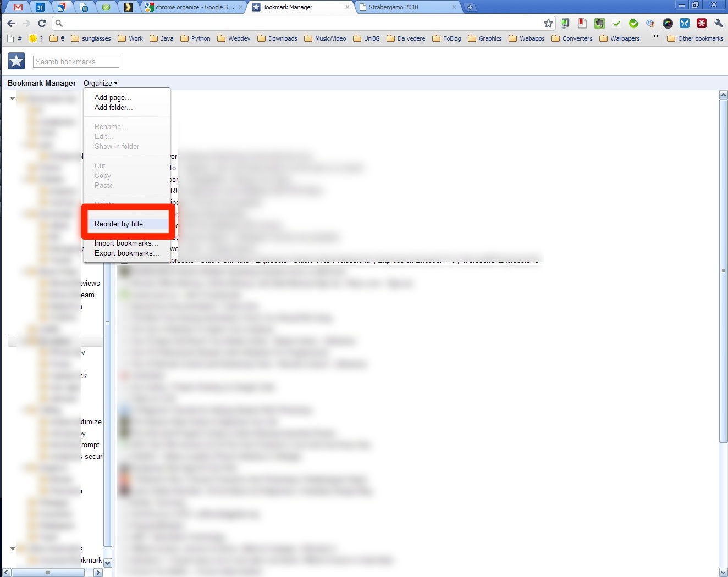Expand the bookmarks bar overflow chevron
This screenshot has width=728, height=577.
[655, 37]
